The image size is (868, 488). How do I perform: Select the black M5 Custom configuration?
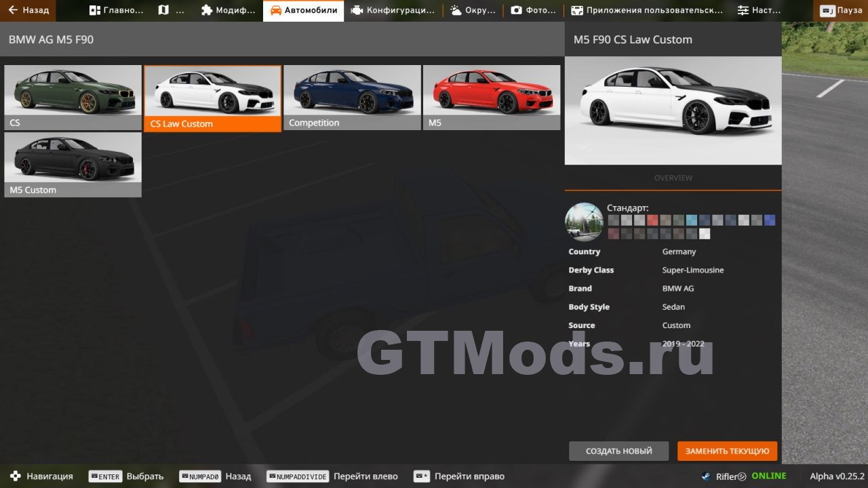(x=73, y=165)
